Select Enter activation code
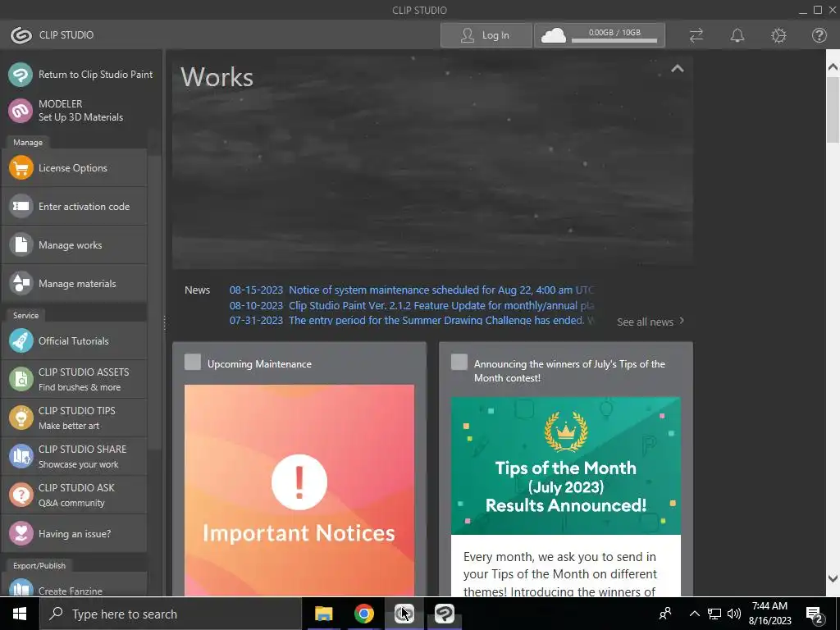Viewport: 840px width, 630px height. tap(75, 207)
